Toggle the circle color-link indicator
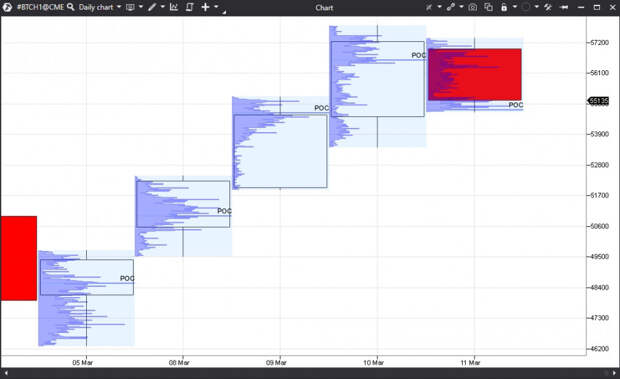 click(x=525, y=7)
